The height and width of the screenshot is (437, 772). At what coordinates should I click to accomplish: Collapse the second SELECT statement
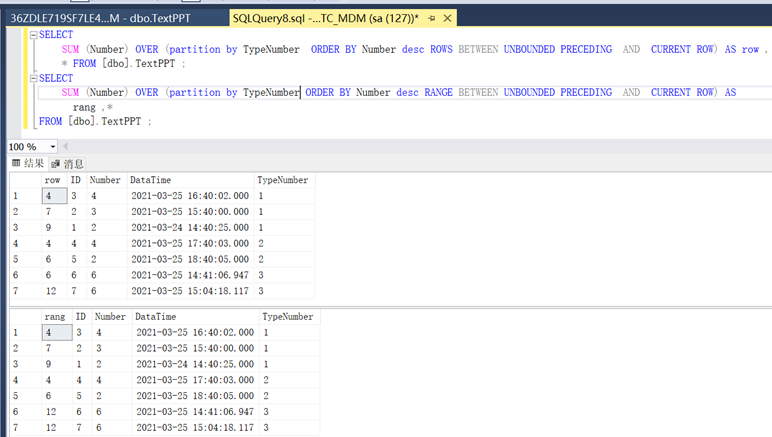click(33, 78)
